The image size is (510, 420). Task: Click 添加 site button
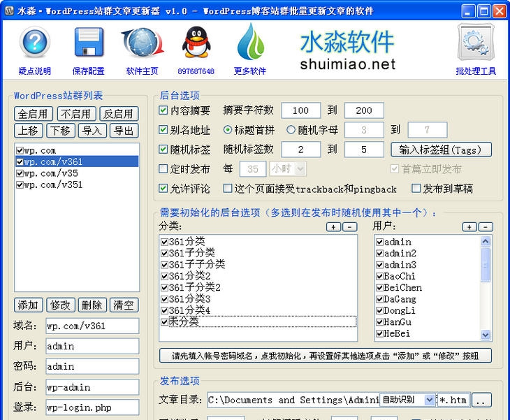29,305
